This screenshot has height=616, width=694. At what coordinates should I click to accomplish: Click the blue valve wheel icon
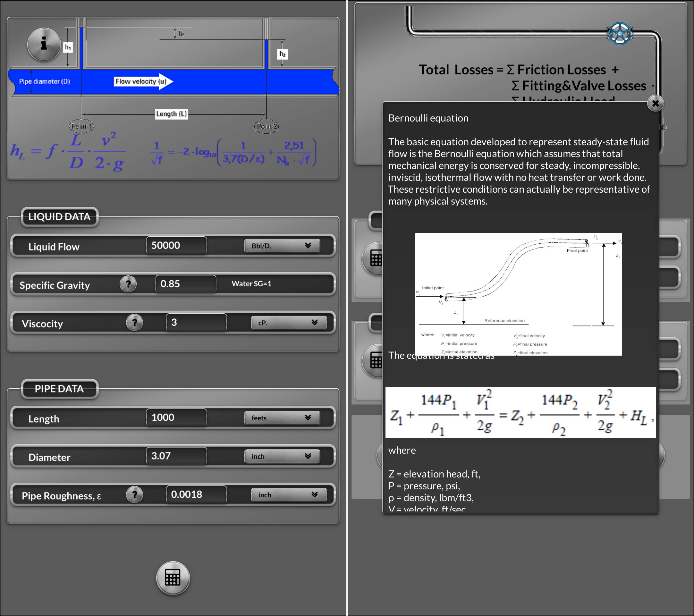pyautogui.click(x=620, y=34)
